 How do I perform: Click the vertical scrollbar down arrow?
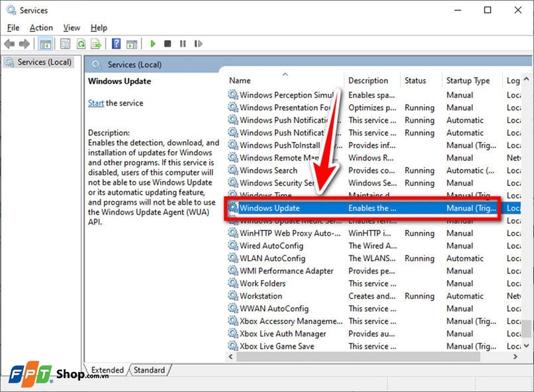click(x=527, y=347)
